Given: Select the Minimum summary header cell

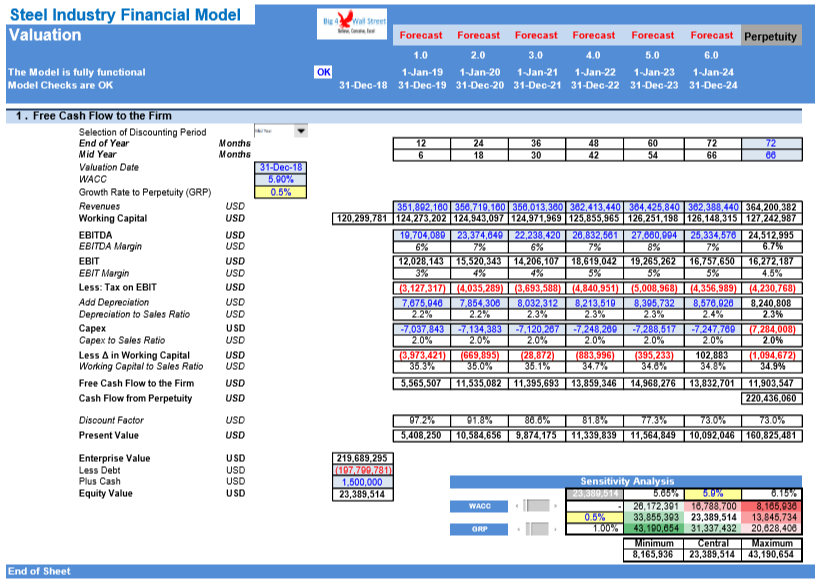Looking at the screenshot, I should pyautogui.click(x=653, y=544).
